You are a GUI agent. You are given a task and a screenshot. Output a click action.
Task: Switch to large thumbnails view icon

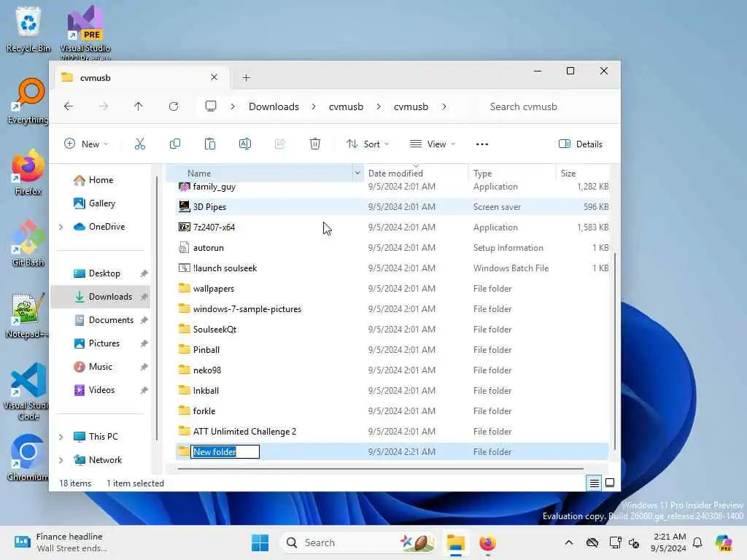tap(610, 483)
